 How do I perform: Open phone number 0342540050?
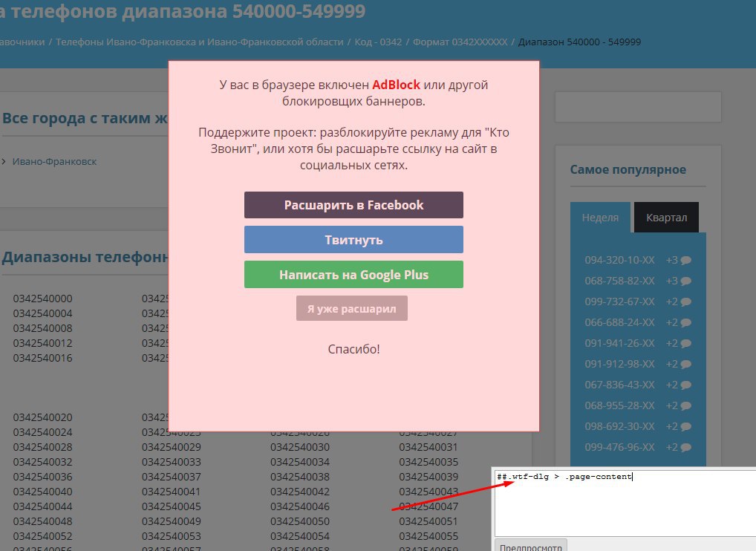click(x=300, y=521)
